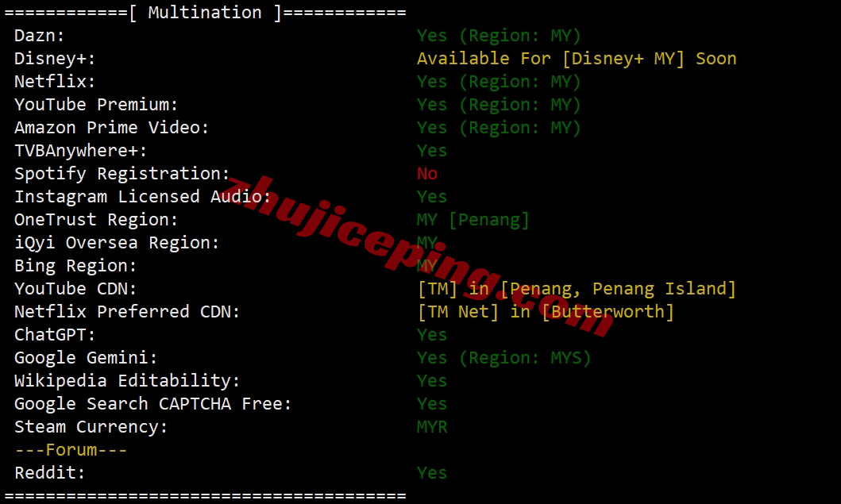
Task: Select the Instagram Licensed Audio label
Action: 143,197
